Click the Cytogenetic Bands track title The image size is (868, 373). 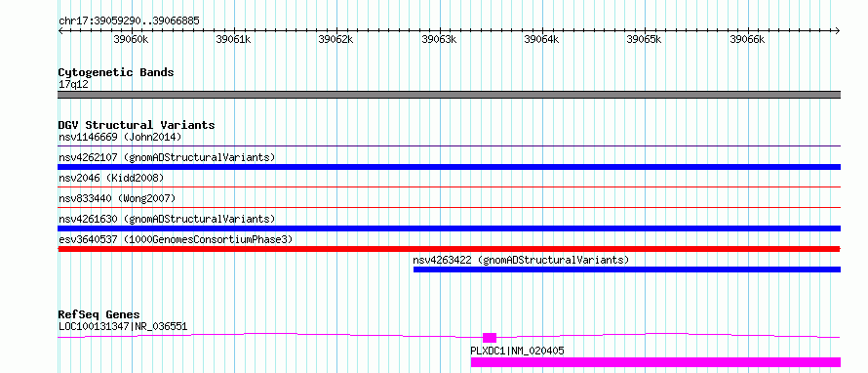(116, 72)
